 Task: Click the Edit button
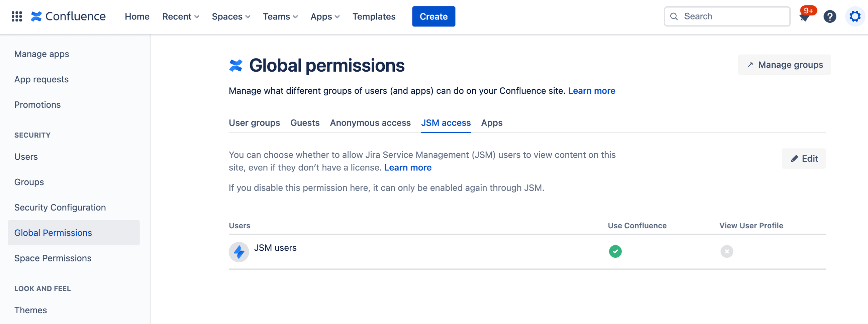click(x=804, y=158)
